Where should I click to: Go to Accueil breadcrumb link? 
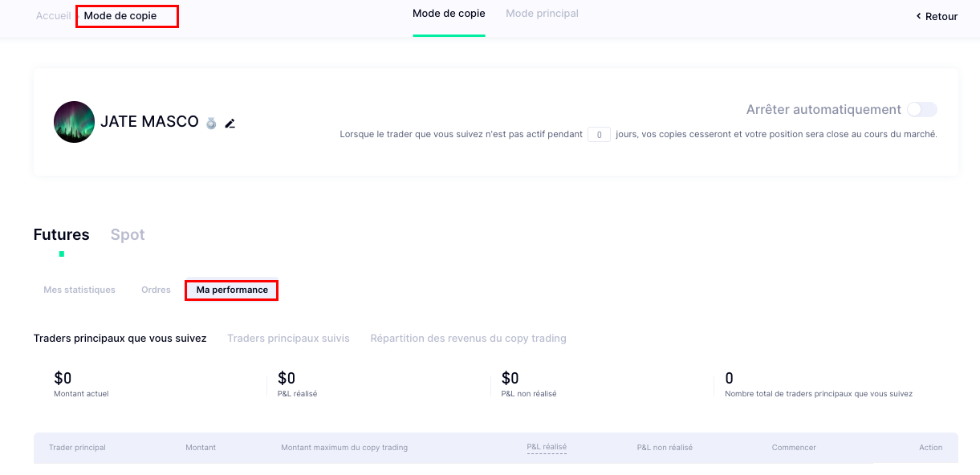(x=53, y=16)
